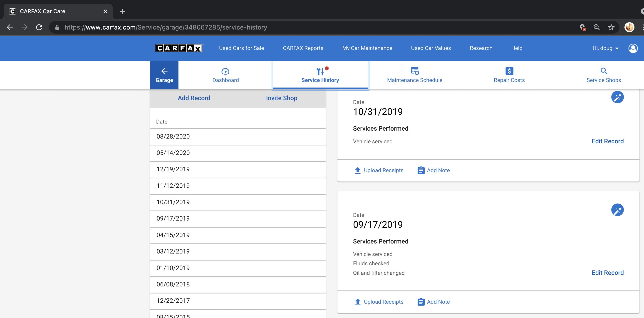Select the 03/12/2019 date row
Screen dimensions: 644x318
[238, 251]
